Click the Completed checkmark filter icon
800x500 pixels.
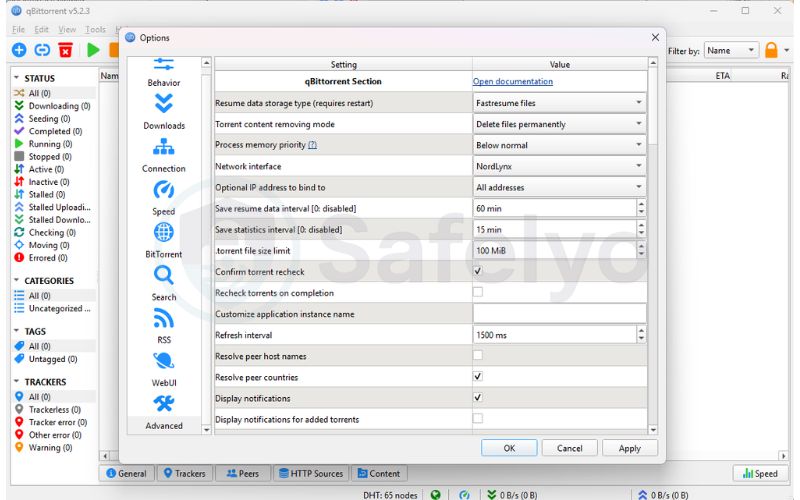(19, 131)
